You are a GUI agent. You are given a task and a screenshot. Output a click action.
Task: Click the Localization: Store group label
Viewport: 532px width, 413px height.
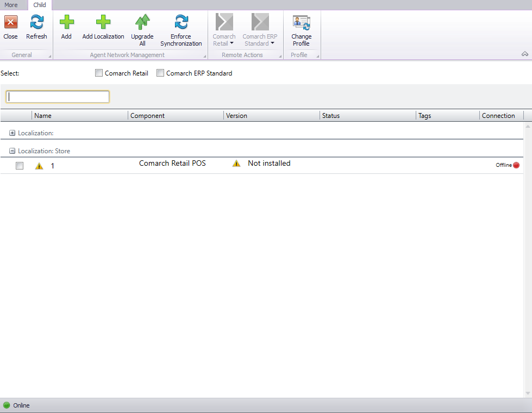click(44, 151)
